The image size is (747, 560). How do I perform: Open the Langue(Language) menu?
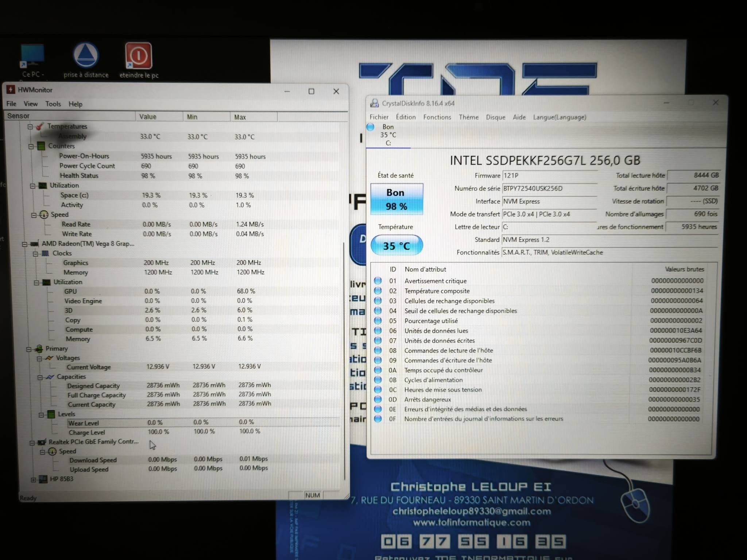(560, 117)
